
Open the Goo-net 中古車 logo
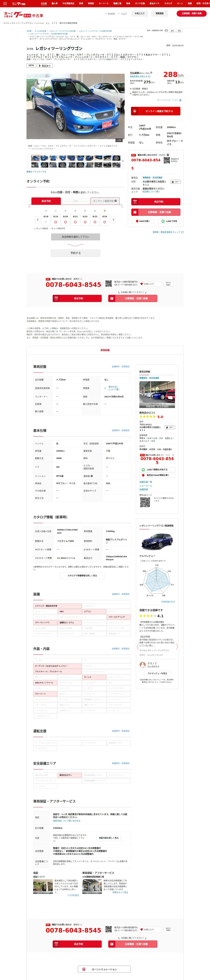click(24, 15)
